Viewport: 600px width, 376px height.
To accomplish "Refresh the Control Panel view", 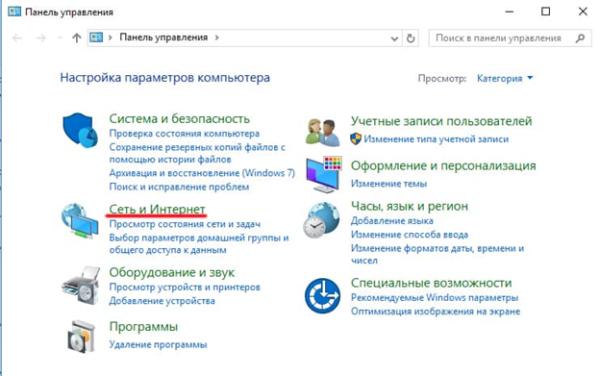I will (x=411, y=38).
